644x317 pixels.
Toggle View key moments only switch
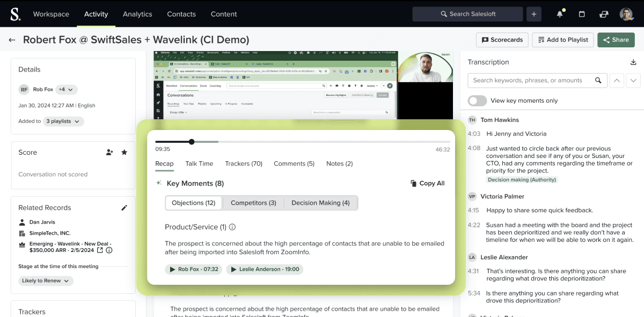click(x=477, y=100)
